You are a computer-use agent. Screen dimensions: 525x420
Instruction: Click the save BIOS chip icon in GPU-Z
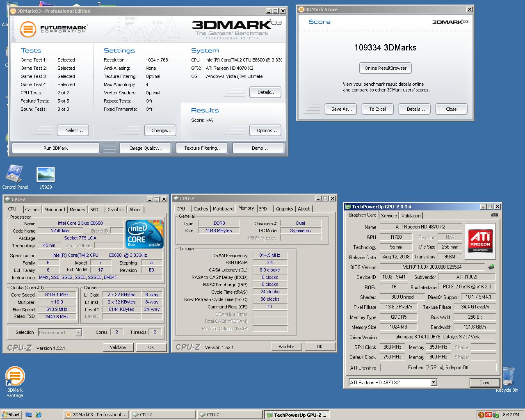tap(491, 267)
